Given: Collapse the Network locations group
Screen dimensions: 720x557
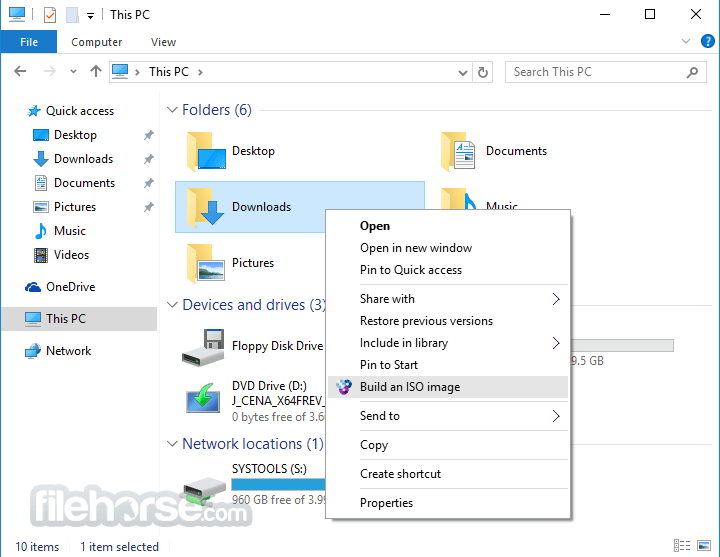Looking at the screenshot, I should 172,444.
